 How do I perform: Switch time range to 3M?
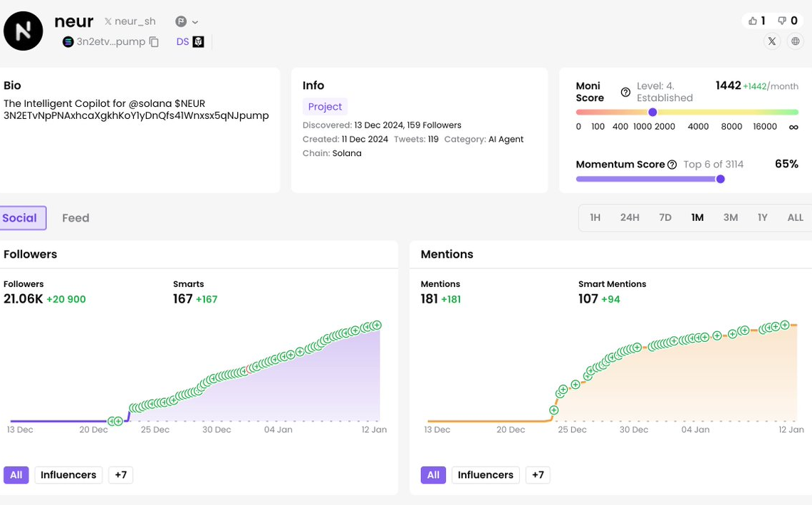[730, 218]
